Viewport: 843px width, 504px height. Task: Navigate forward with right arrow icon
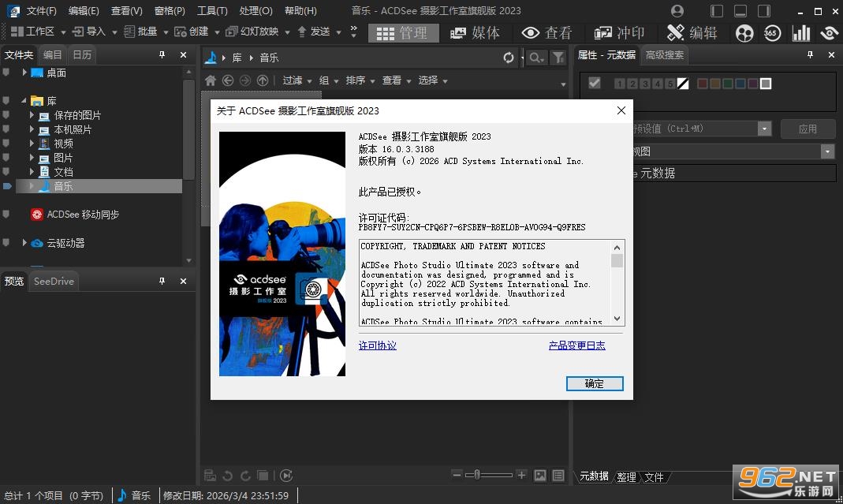245,80
